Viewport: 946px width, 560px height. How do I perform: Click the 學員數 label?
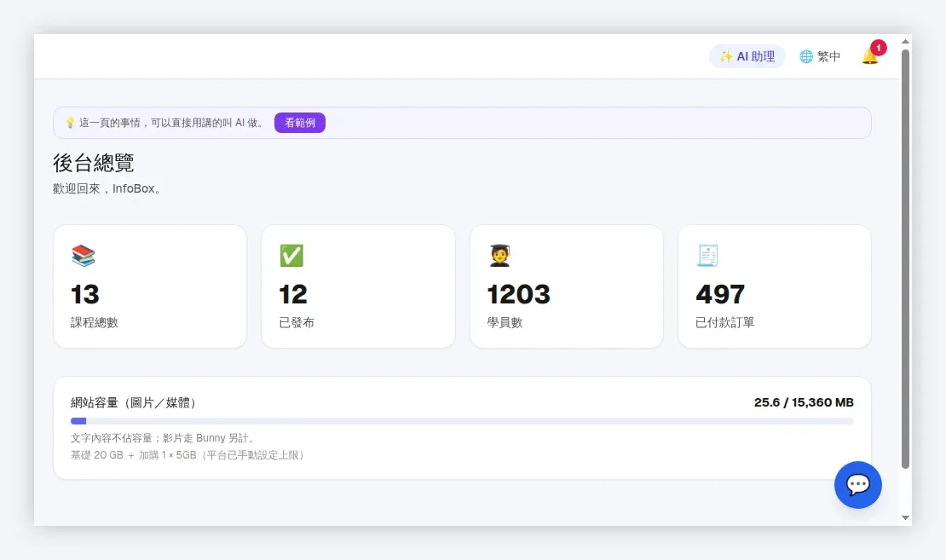(505, 322)
